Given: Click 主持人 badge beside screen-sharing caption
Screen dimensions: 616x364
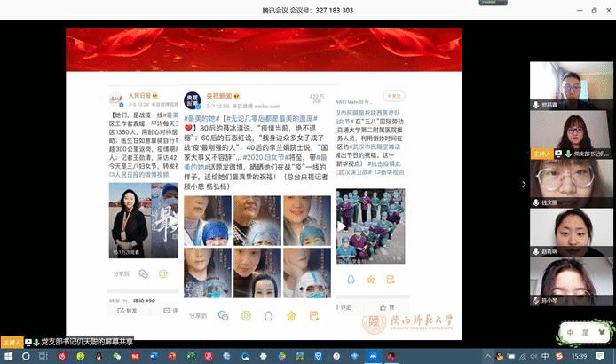Looking at the screenshot, I should point(12,343).
